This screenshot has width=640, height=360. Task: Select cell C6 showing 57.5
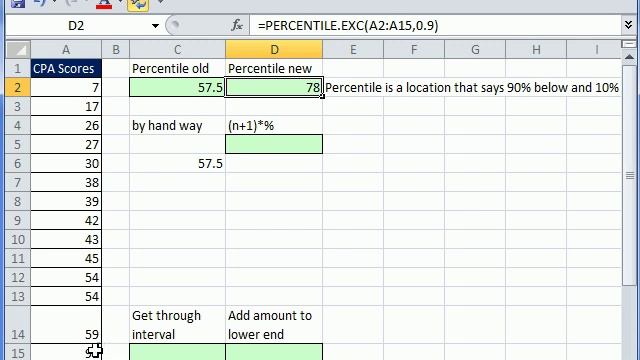(x=177, y=163)
